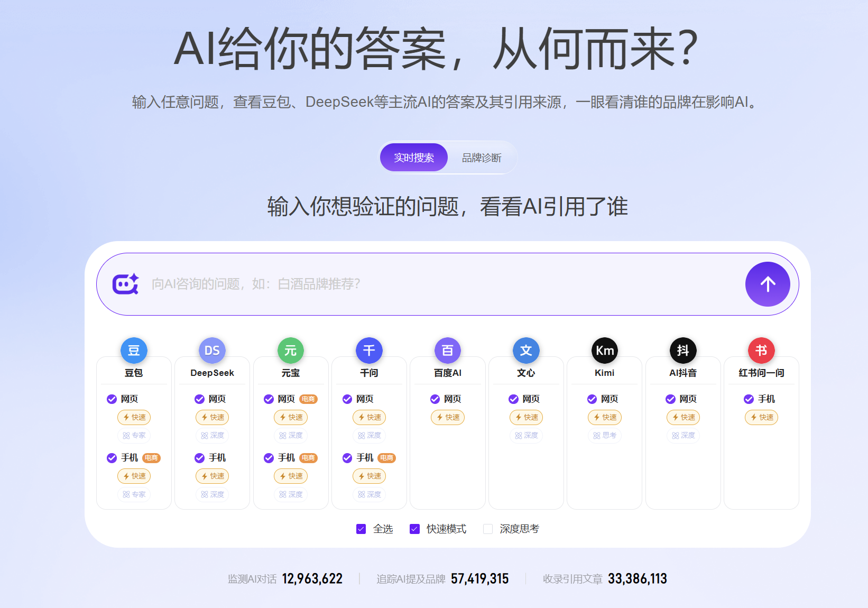Click the 千问 round logo icon
The image size is (868, 608).
tap(369, 351)
